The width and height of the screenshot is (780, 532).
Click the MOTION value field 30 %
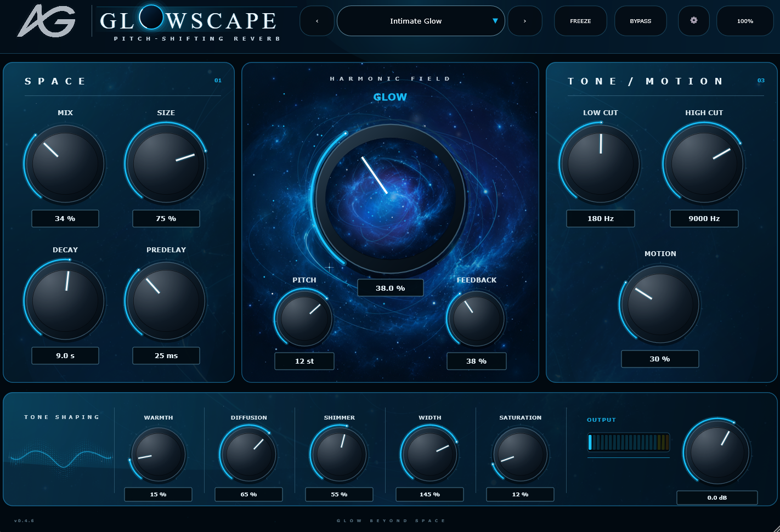(x=660, y=359)
